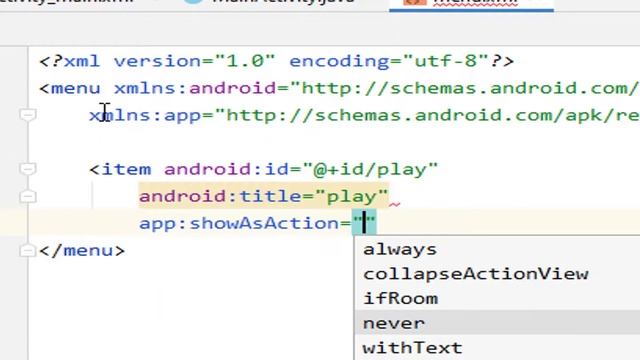The height and width of the screenshot is (360, 640).
Task: Click the "<item" tag name
Action: [x=120, y=169]
